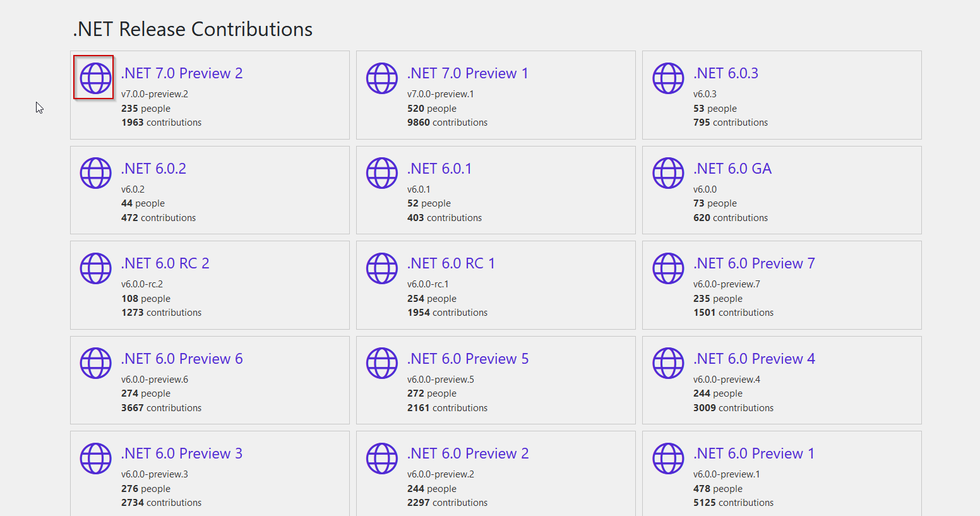Open the .NET 6.0.3 release page
The width and height of the screenshot is (980, 516).
(726, 73)
